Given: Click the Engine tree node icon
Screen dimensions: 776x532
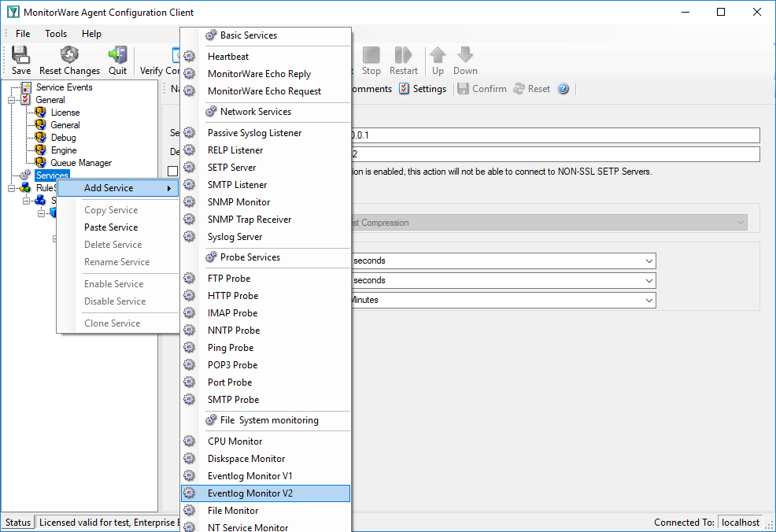Looking at the screenshot, I should (x=41, y=150).
